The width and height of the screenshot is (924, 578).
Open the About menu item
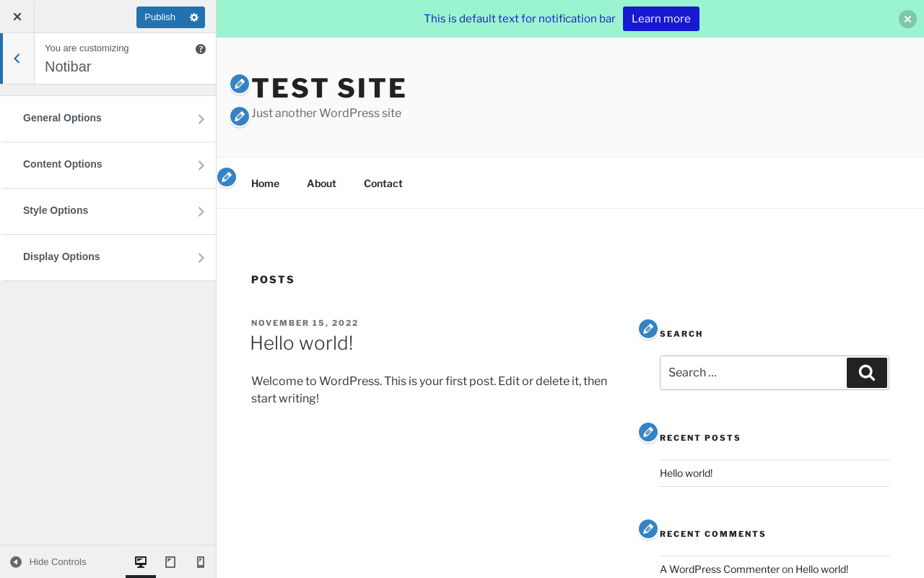(x=321, y=184)
